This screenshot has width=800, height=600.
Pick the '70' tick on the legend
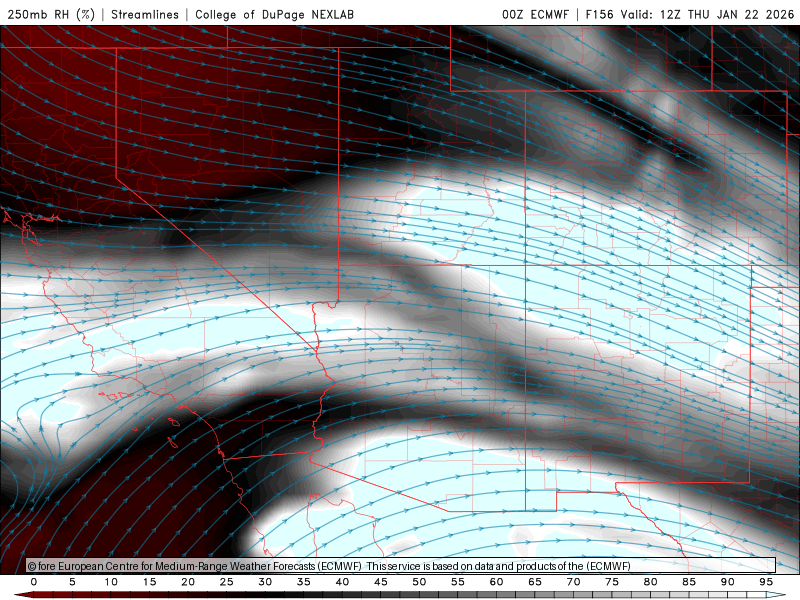pos(573,582)
